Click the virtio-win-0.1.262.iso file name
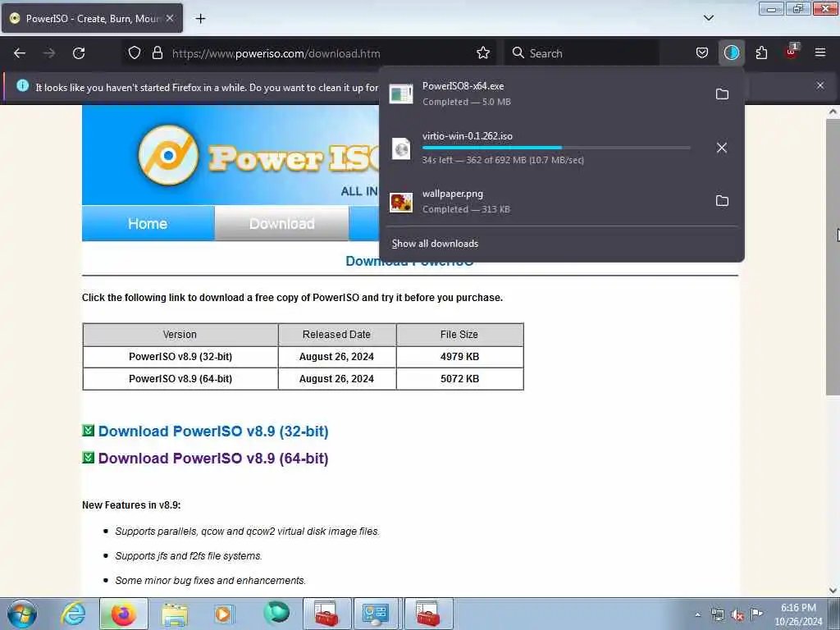840x630 pixels. pos(467,136)
